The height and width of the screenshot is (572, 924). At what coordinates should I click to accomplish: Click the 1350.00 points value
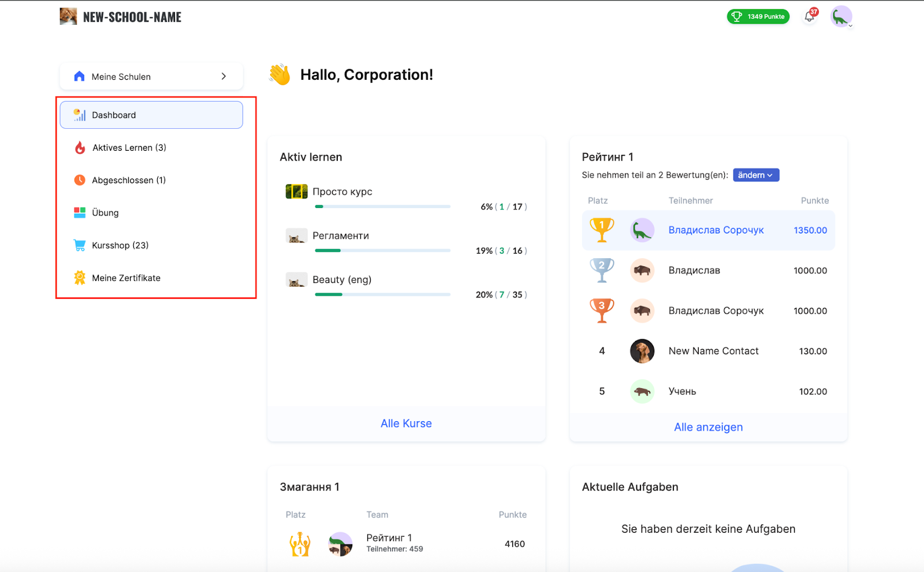point(810,230)
